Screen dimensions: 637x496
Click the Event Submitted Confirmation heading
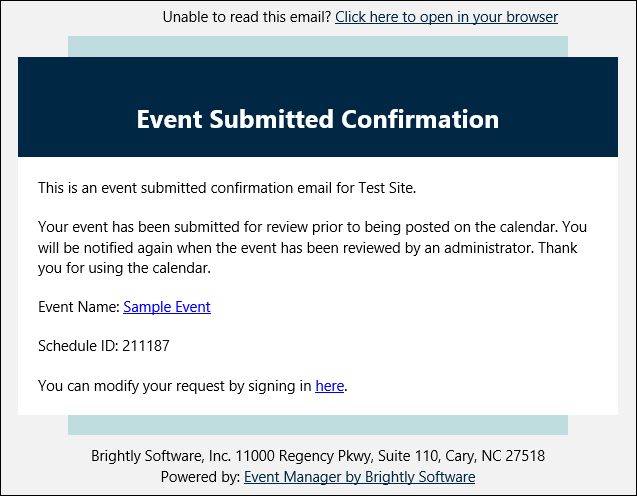pos(317,120)
